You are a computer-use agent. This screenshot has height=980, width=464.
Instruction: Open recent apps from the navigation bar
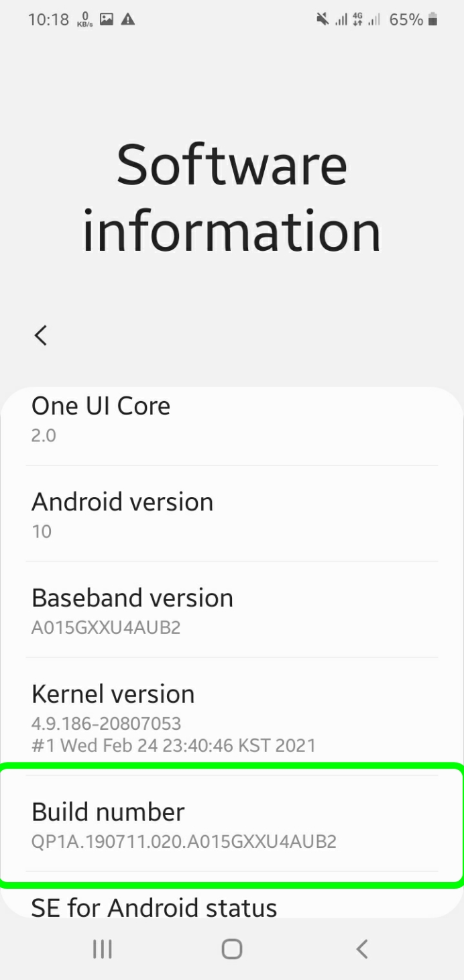pyautogui.click(x=102, y=948)
